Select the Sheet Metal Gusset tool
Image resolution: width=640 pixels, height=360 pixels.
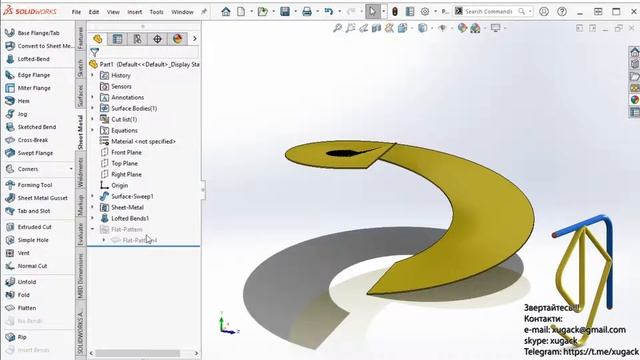click(x=37, y=198)
